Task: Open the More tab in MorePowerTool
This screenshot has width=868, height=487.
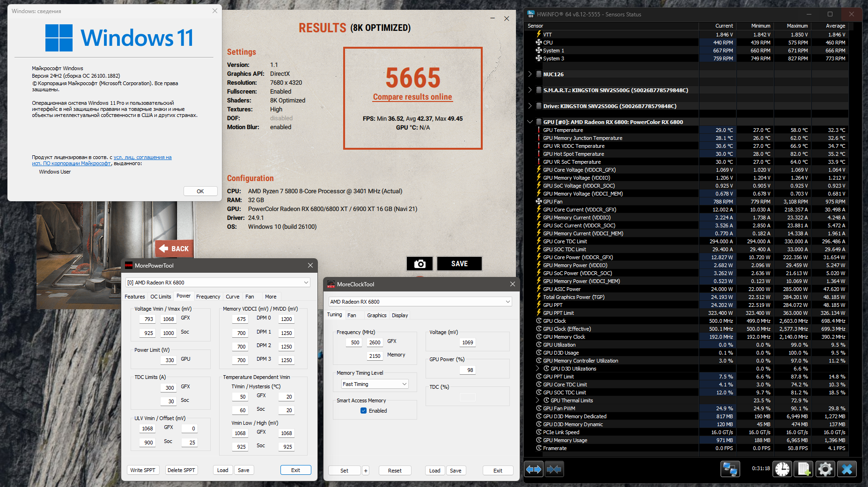Action: click(x=271, y=297)
